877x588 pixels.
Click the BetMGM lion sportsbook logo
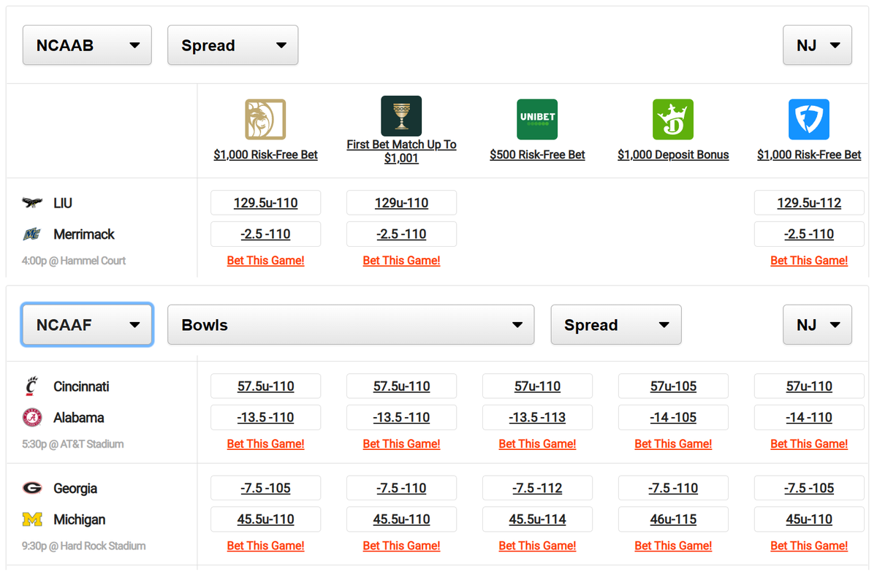(x=265, y=120)
